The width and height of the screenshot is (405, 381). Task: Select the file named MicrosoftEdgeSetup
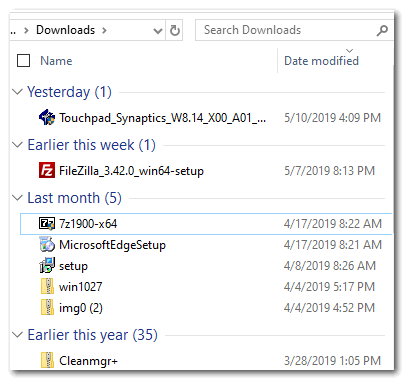112,245
